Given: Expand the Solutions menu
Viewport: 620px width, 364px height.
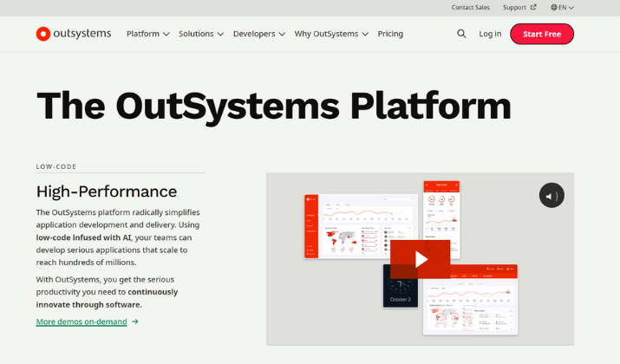Looking at the screenshot, I should (201, 34).
